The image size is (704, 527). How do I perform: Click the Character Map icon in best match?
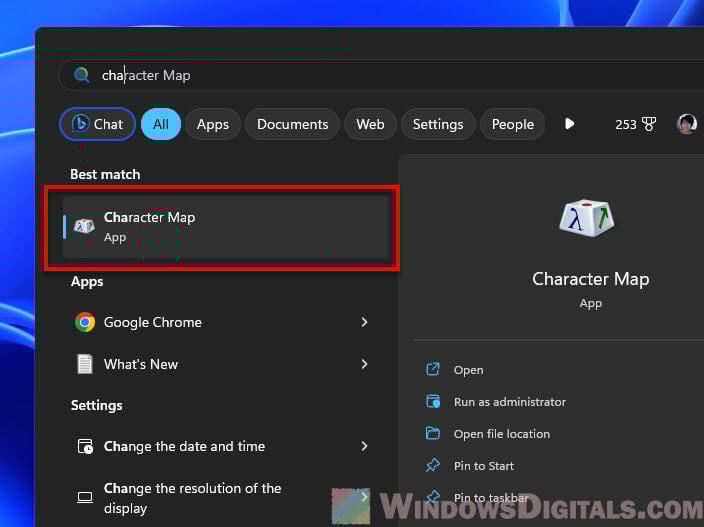click(x=84, y=225)
